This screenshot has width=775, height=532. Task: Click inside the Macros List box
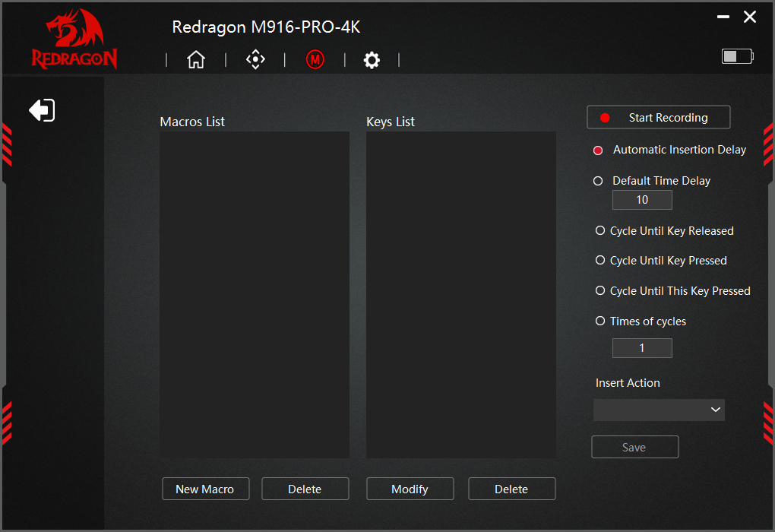[255, 295]
